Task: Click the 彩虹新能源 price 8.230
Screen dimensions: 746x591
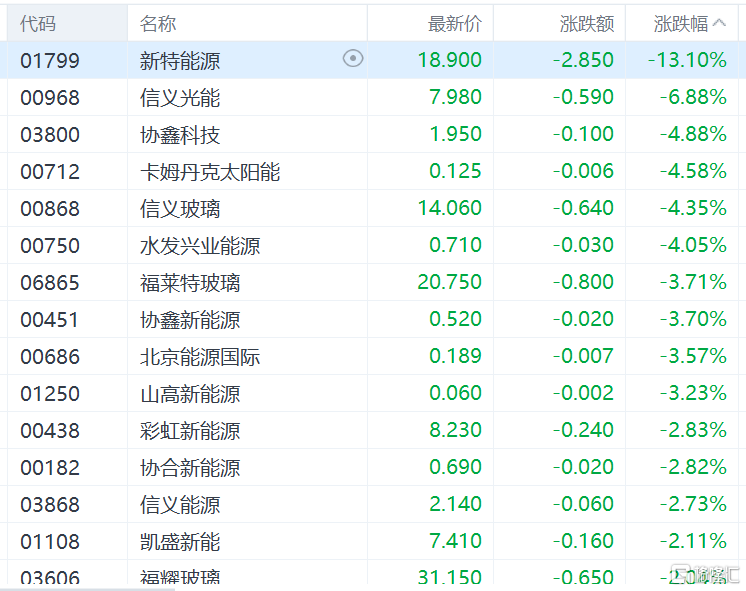Action: [x=455, y=430]
